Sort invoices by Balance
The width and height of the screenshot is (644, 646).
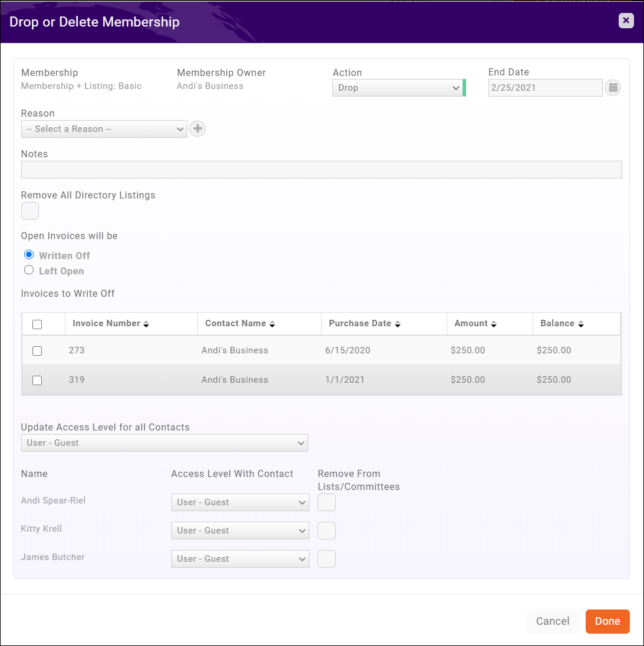[580, 323]
